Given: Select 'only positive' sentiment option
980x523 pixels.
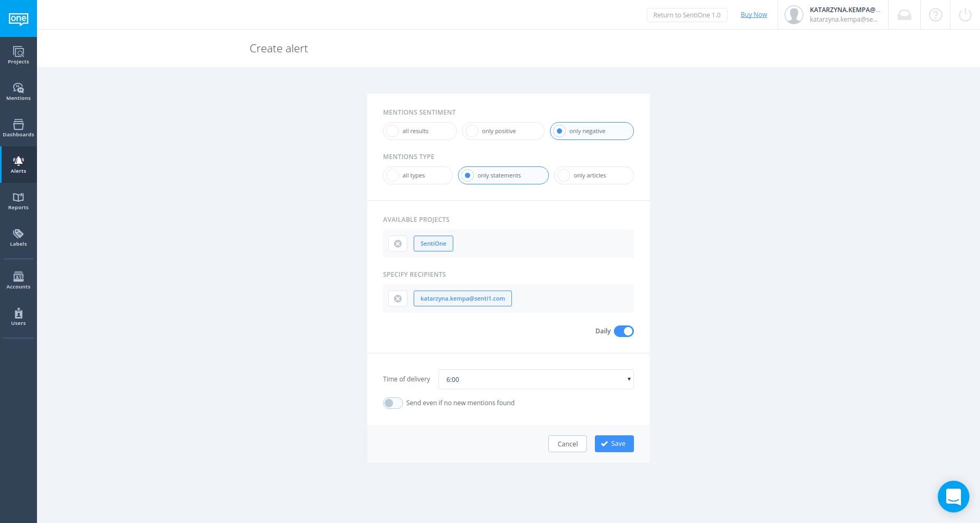Looking at the screenshot, I should pyautogui.click(x=503, y=131).
